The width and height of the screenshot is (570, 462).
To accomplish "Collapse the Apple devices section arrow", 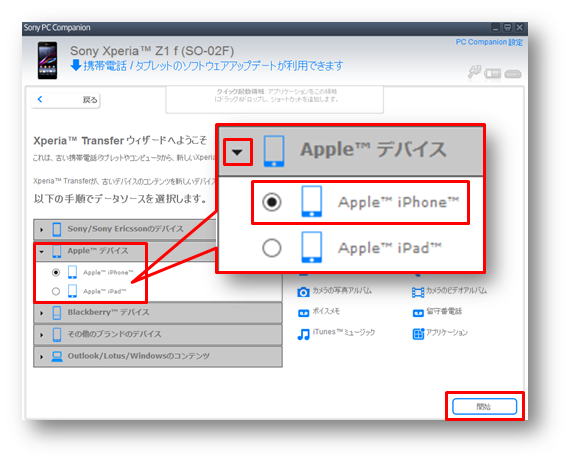I will 42,252.
